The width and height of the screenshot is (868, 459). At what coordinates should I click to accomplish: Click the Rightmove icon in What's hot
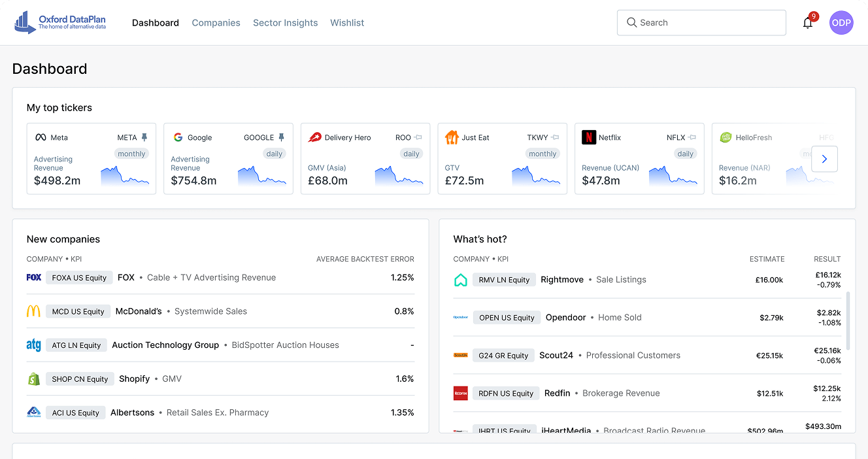[x=461, y=279]
